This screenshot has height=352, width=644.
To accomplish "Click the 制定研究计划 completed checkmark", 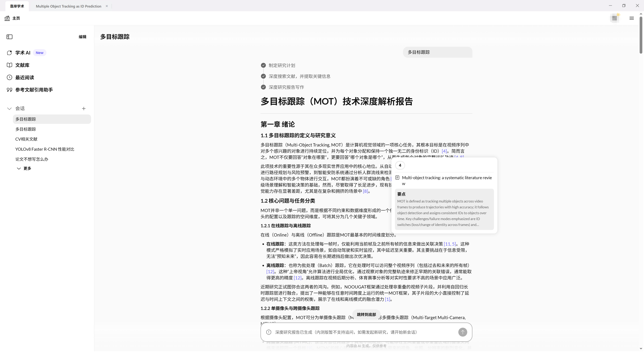I will pos(263,65).
